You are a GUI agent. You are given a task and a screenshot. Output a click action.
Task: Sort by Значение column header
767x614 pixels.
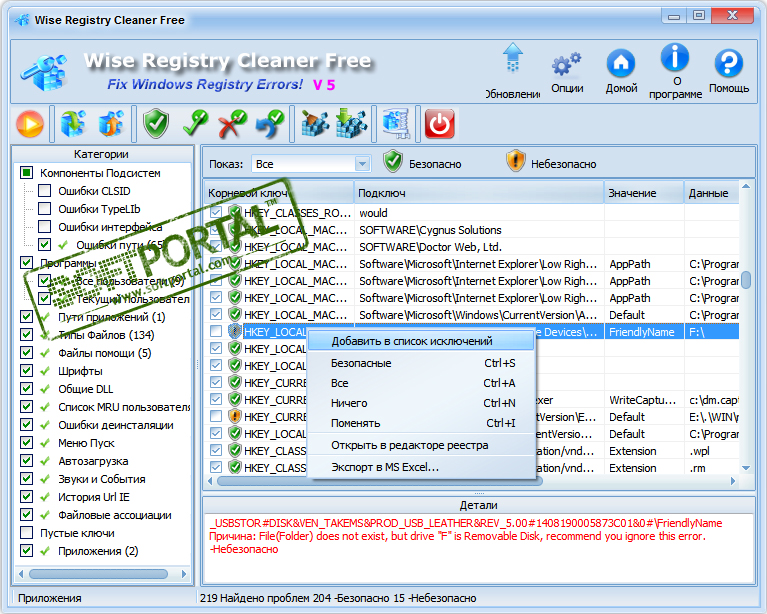[644, 193]
